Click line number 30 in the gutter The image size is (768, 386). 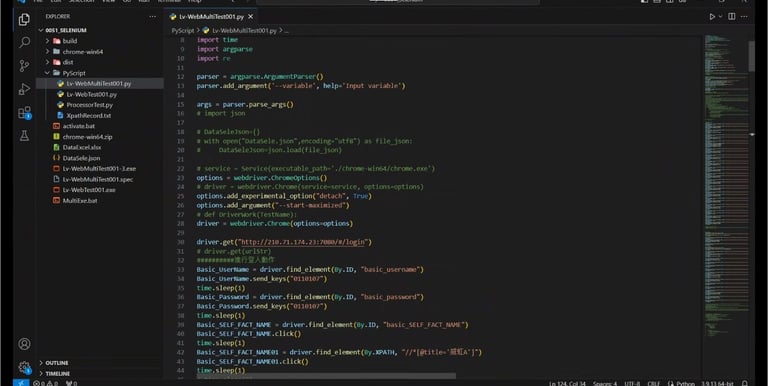pyautogui.click(x=180, y=242)
